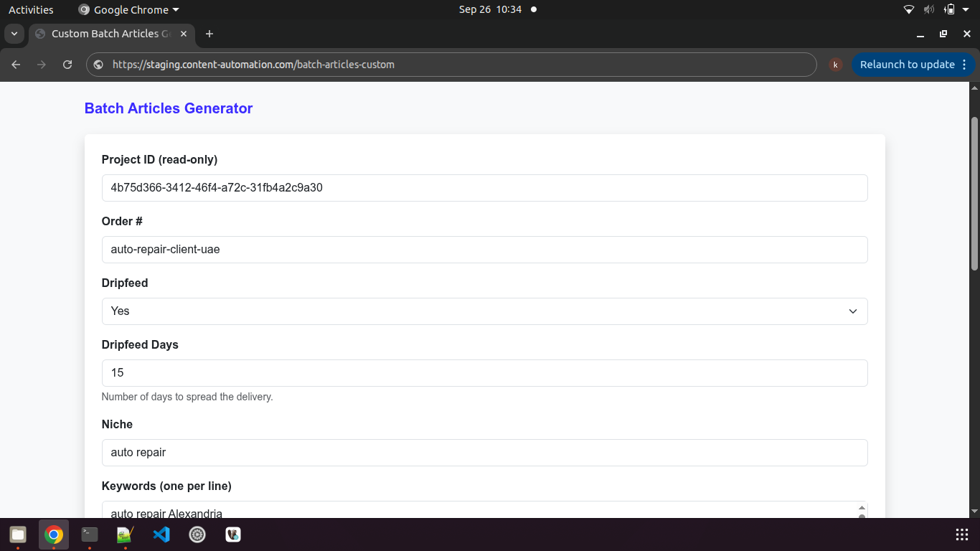Image resolution: width=980 pixels, height=551 pixels.
Task: Open battery indicator in top bar
Action: (x=950, y=9)
